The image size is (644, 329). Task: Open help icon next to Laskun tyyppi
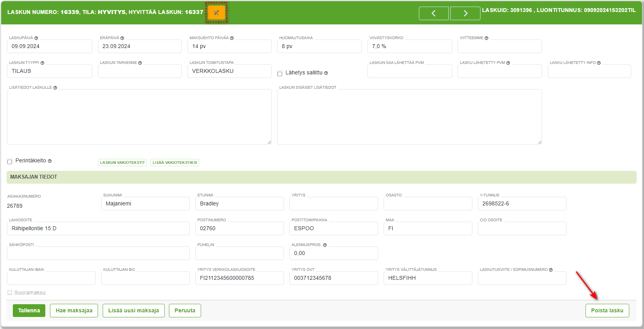point(42,63)
